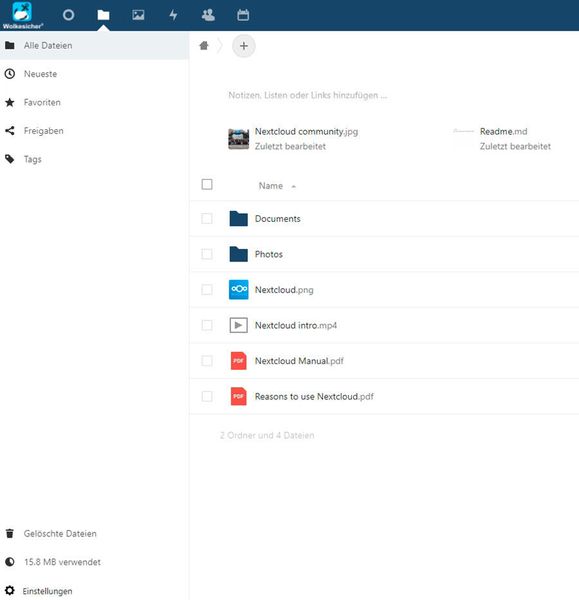Sort files by Name column

point(271,186)
